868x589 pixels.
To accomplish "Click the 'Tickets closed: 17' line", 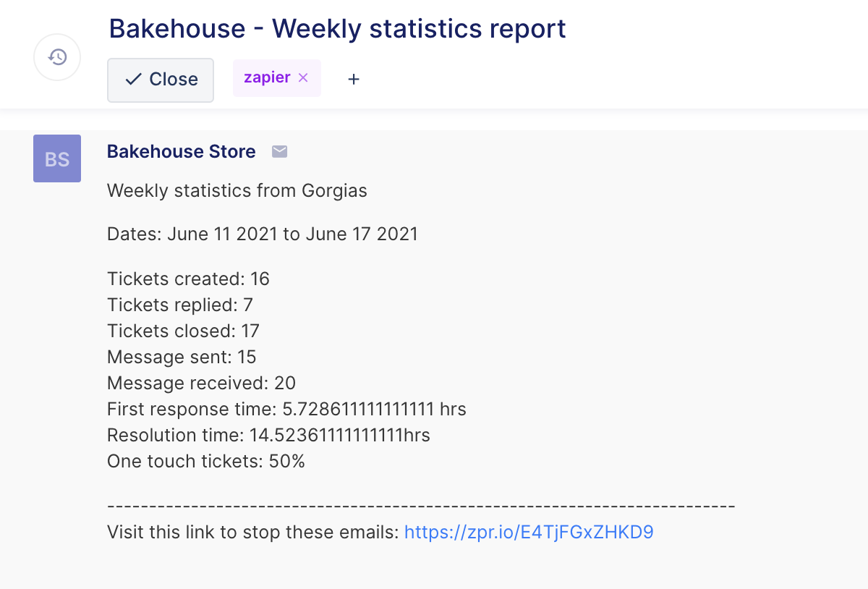I will (183, 331).
